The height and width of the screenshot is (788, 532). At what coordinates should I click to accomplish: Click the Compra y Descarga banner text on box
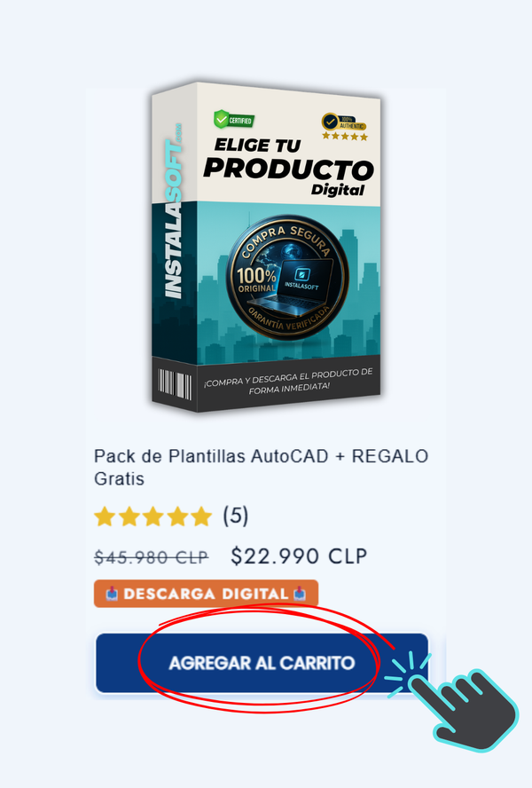(288, 381)
